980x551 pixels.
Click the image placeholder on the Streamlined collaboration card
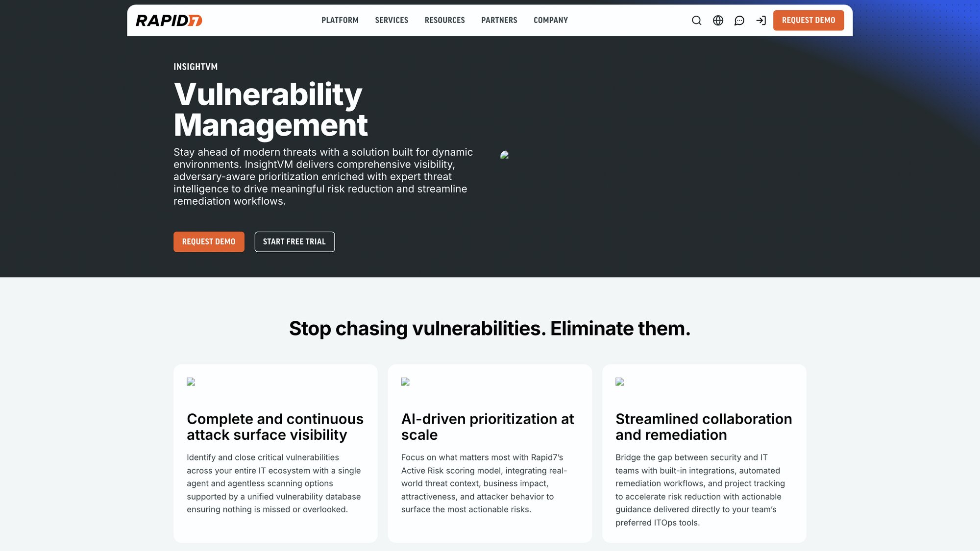pyautogui.click(x=619, y=382)
